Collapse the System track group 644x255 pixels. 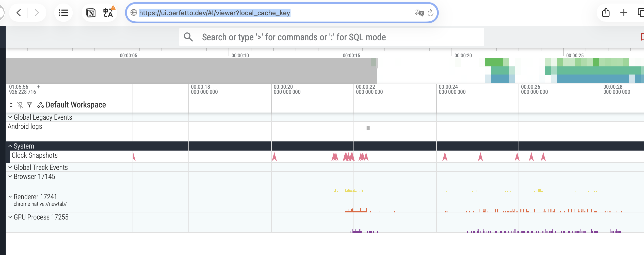coord(10,146)
